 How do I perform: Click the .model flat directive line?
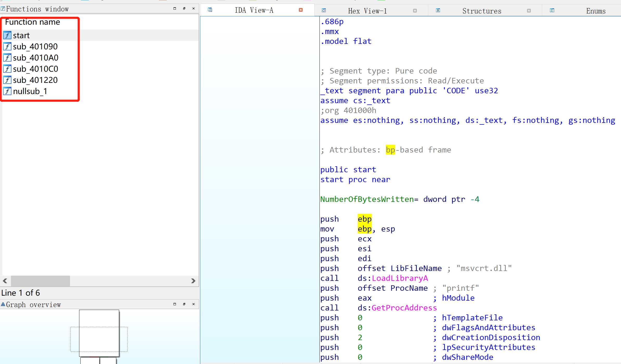(x=346, y=41)
